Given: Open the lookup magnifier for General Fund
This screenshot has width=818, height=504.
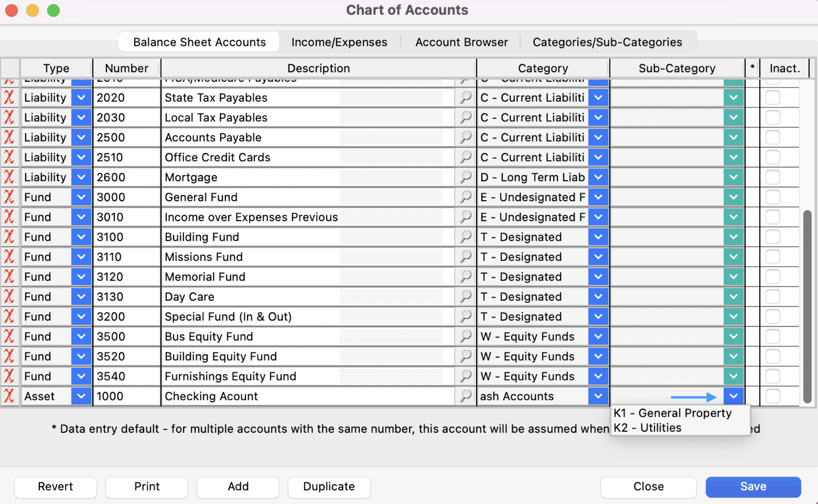Looking at the screenshot, I should [465, 197].
